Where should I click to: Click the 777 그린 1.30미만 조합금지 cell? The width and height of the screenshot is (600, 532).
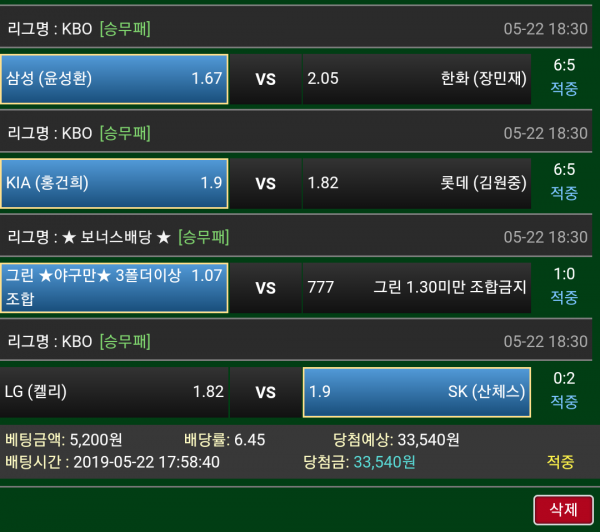pos(417,287)
